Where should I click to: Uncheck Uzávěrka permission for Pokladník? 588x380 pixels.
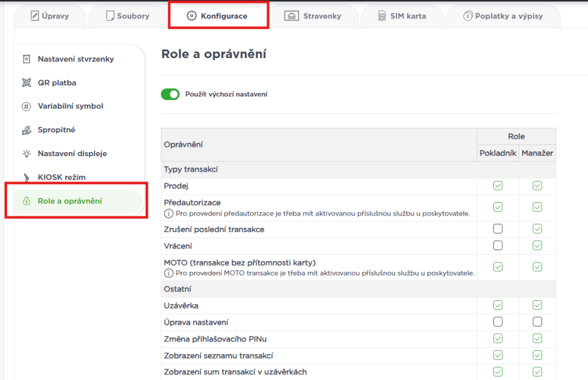point(498,305)
